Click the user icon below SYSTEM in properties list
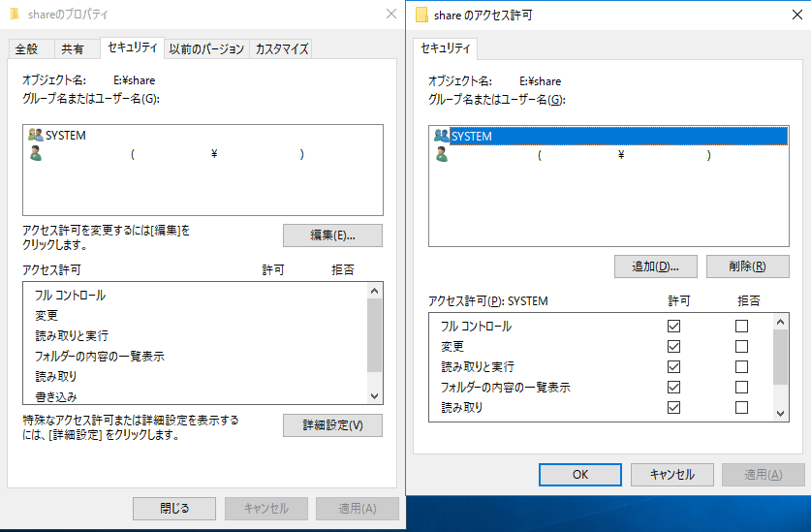 pyautogui.click(x=36, y=154)
